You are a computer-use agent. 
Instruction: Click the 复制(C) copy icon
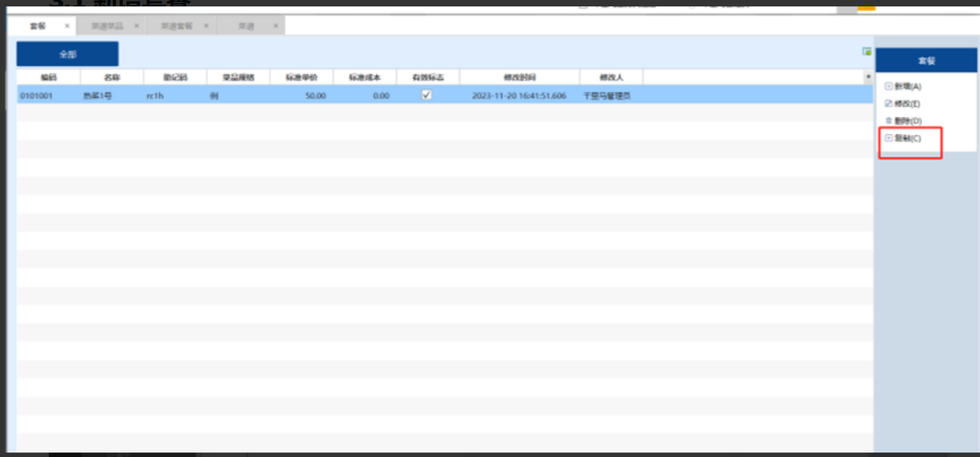(x=889, y=138)
